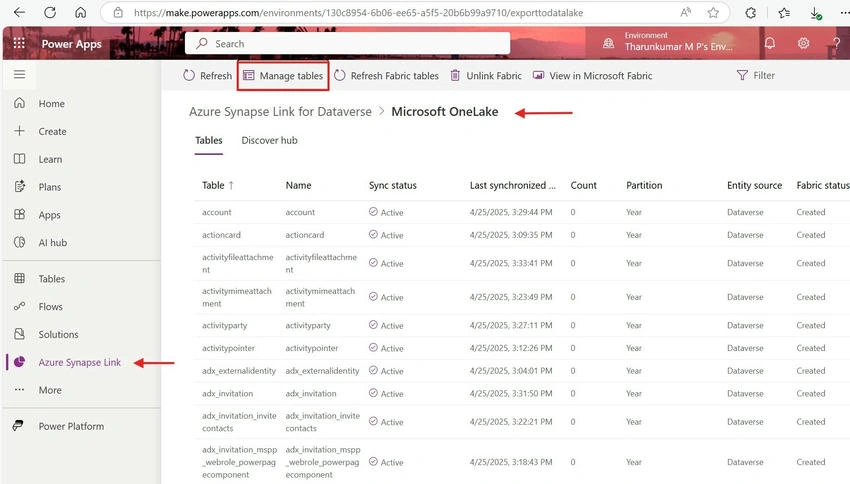Open notifications bell
850x484 pixels.
pyautogui.click(x=769, y=43)
